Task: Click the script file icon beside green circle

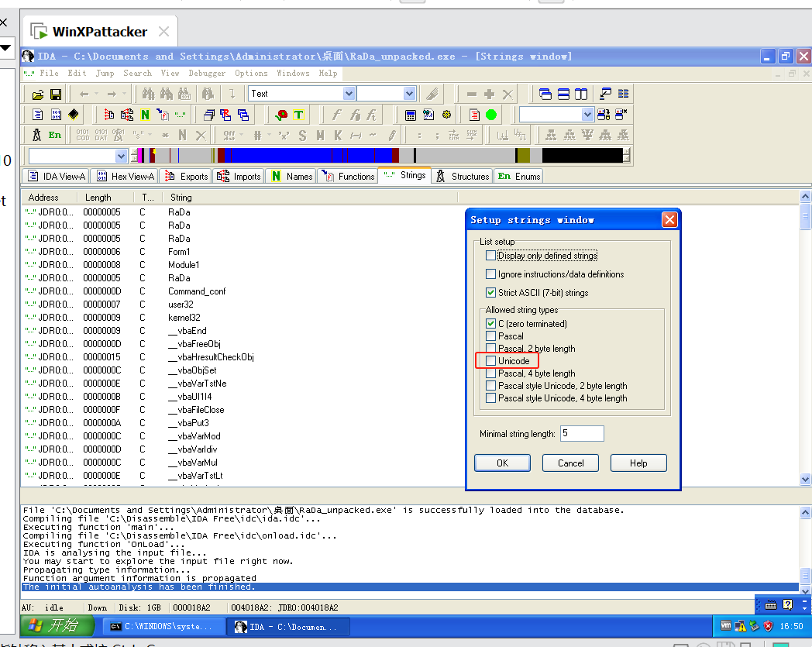Action: click(474, 115)
